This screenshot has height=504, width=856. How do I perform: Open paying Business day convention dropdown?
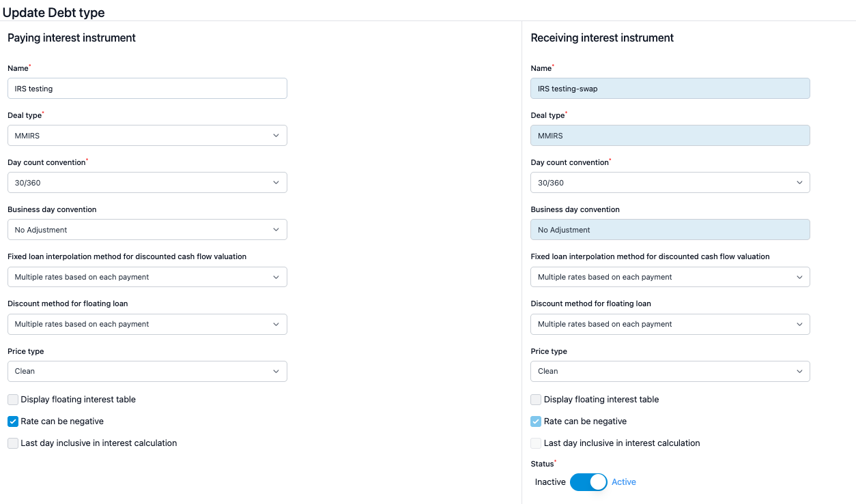pos(147,230)
